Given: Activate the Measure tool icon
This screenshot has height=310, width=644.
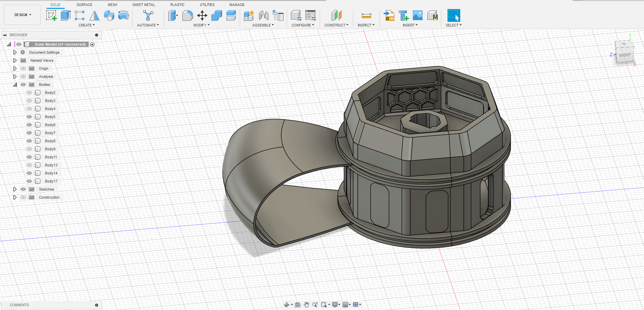Looking at the screenshot, I should point(366,15).
